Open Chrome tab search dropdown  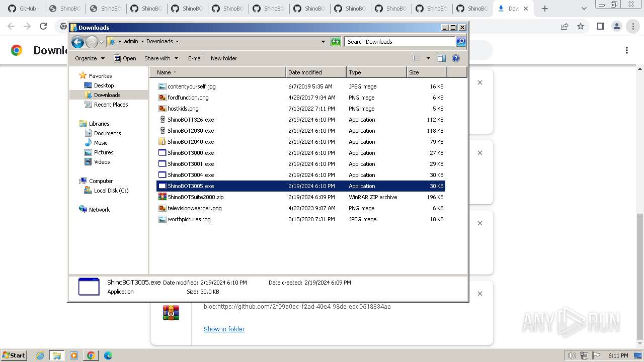tap(584, 9)
